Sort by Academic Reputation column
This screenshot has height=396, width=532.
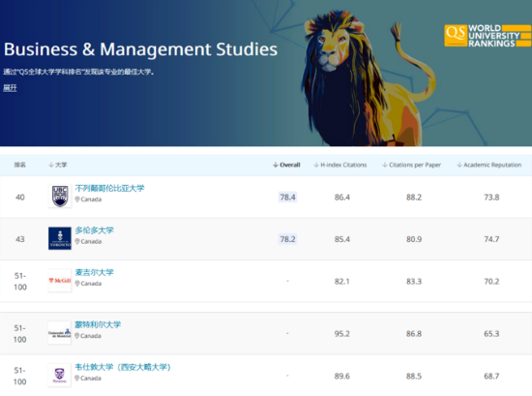click(489, 165)
